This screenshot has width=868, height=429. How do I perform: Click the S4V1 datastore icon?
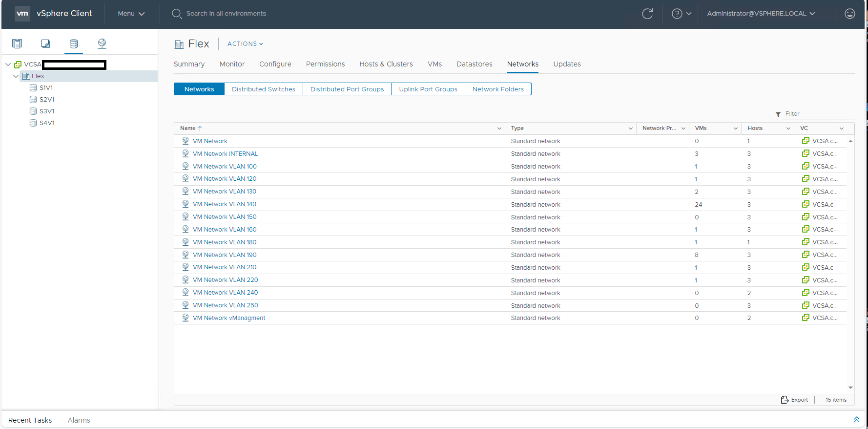point(33,123)
